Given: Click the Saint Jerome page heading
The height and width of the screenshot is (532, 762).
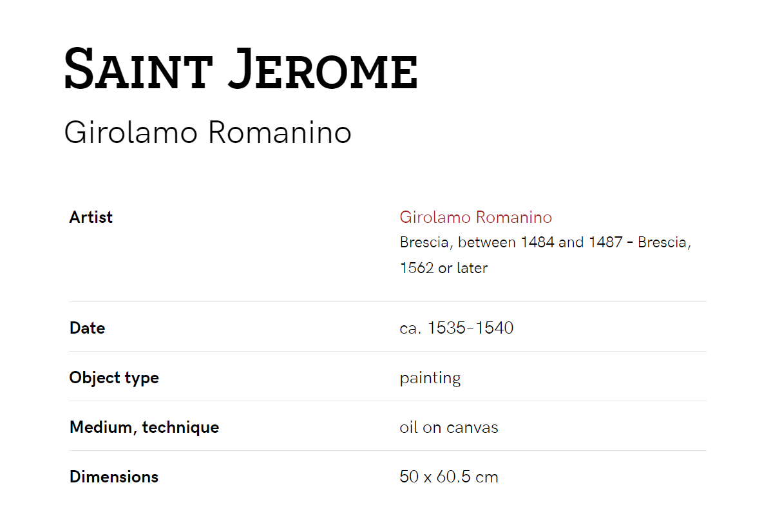Looking at the screenshot, I should (241, 68).
